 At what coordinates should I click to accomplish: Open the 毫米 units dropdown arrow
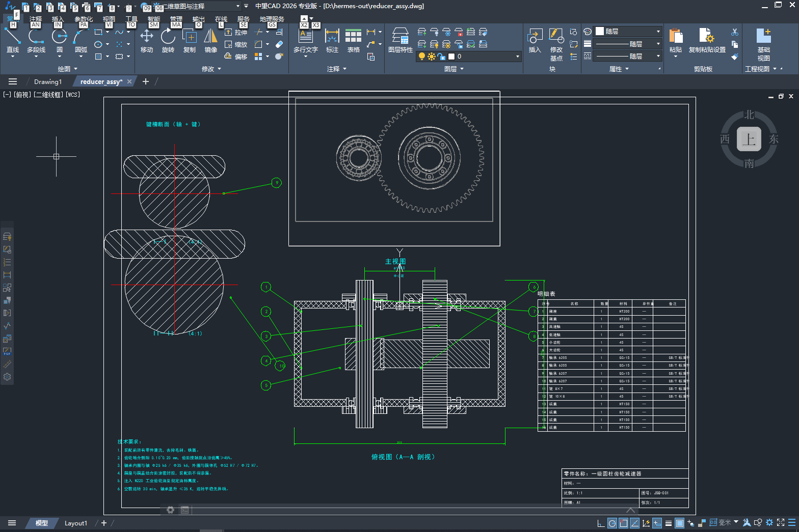point(736,522)
